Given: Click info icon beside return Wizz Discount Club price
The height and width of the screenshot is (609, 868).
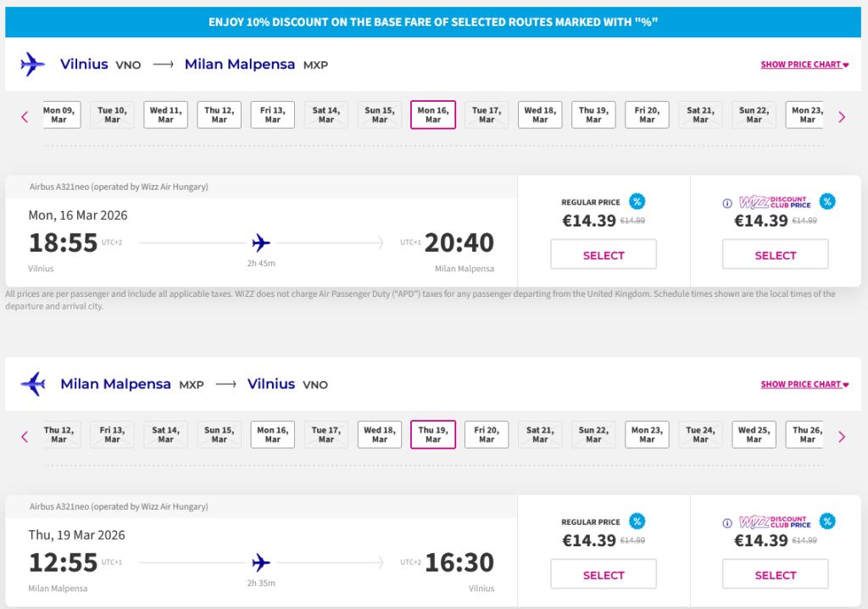Looking at the screenshot, I should (726, 522).
